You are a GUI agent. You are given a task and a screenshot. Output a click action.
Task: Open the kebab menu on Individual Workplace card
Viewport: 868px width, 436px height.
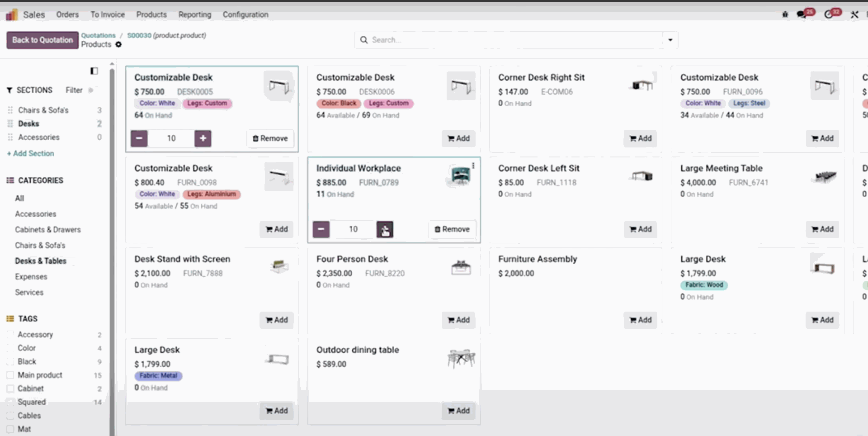(473, 166)
